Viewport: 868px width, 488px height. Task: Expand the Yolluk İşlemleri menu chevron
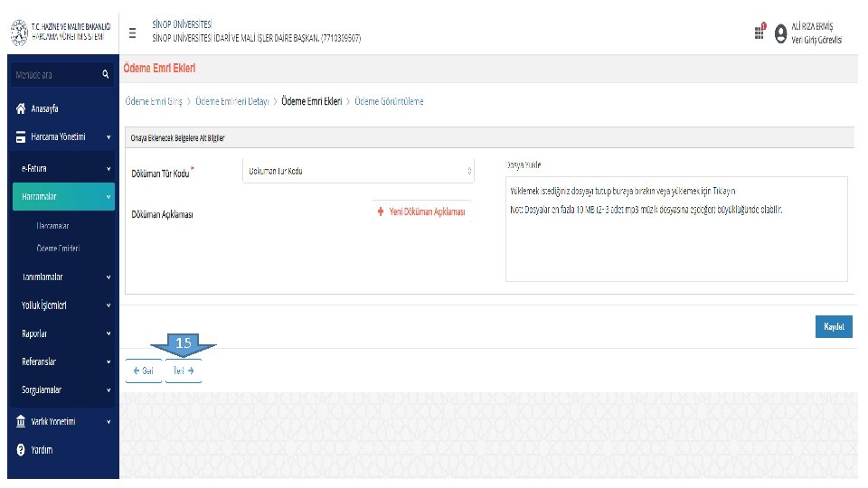[x=108, y=305]
